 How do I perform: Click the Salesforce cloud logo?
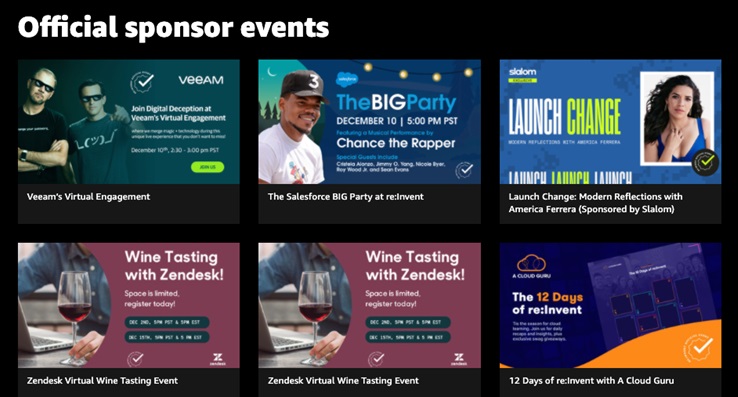347,79
